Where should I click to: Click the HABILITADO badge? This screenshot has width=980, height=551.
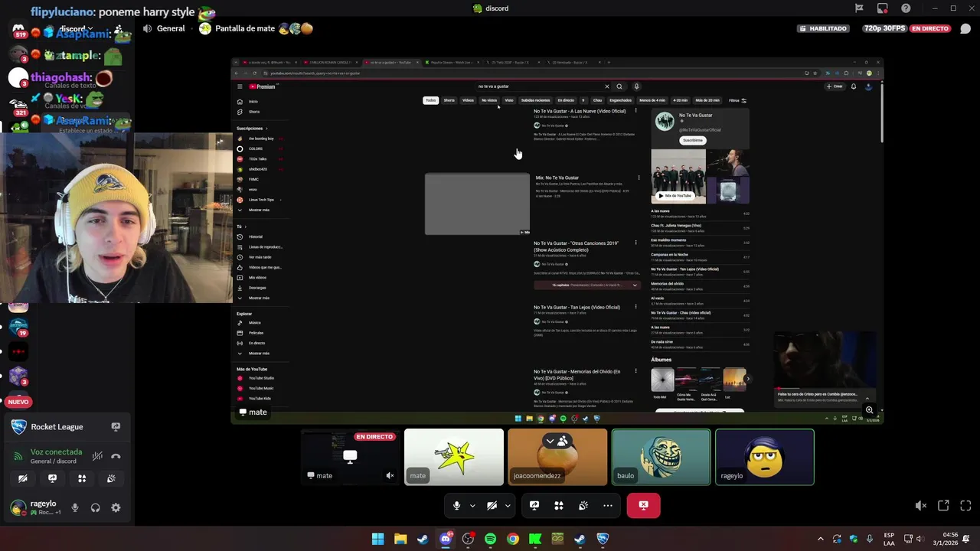[824, 28]
